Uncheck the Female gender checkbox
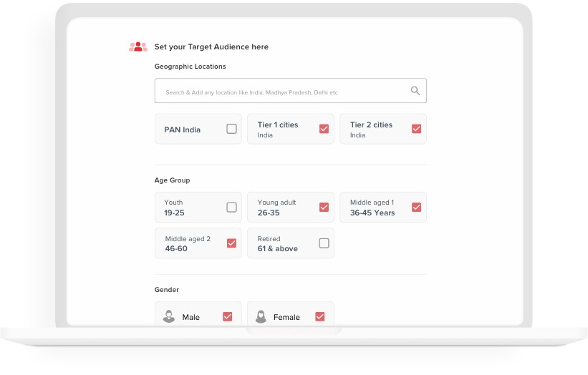 tap(320, 316)
